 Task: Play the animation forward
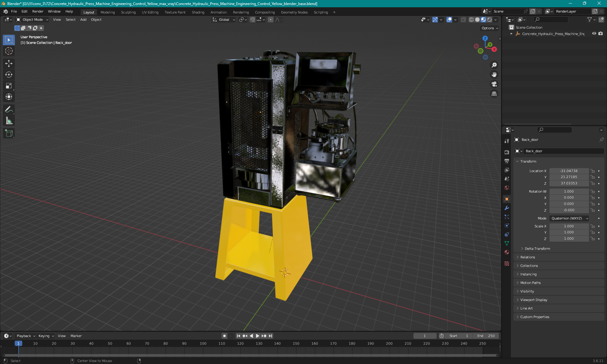(257, 336)
